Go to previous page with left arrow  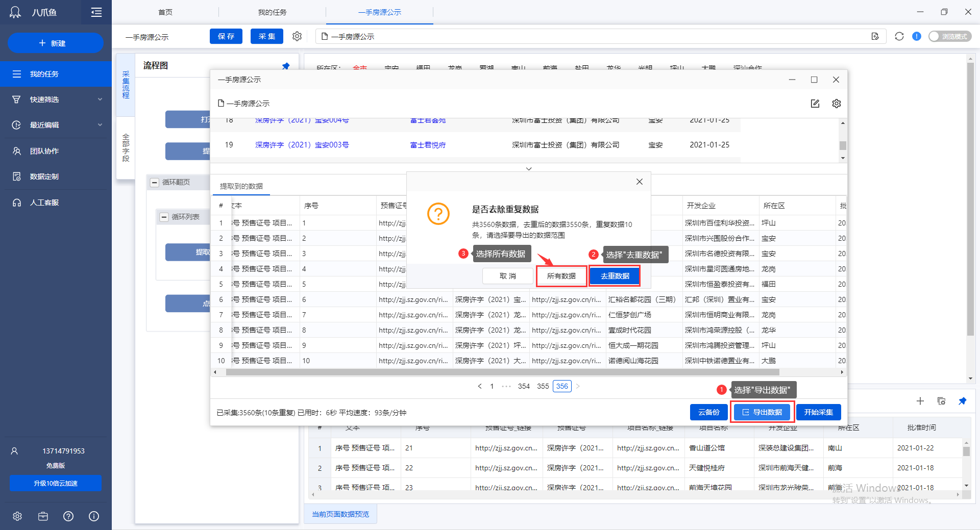pyautogui.click(x=480, y=386)
